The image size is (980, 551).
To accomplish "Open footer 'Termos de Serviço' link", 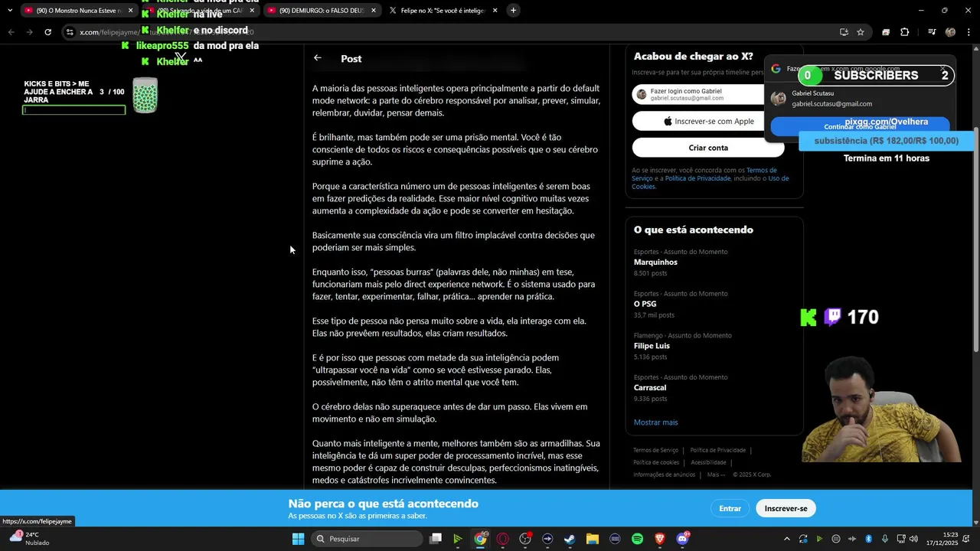I will pyautogui.click(x=655, y=450).
